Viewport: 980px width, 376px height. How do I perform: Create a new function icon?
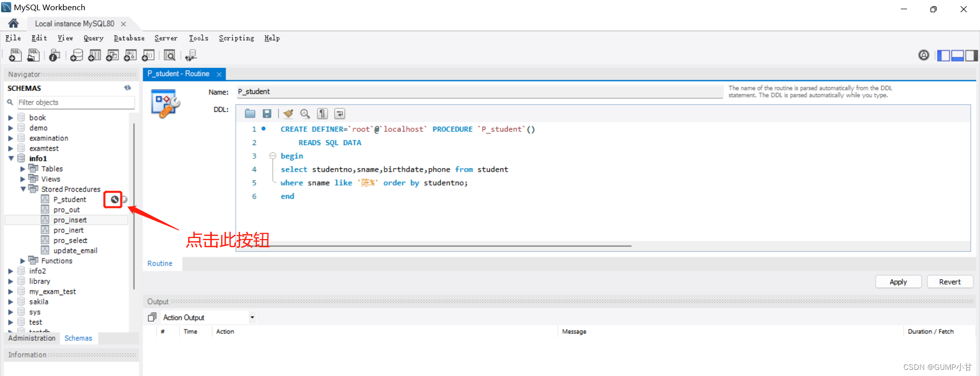pyautogui.click(x=149, y=55)
